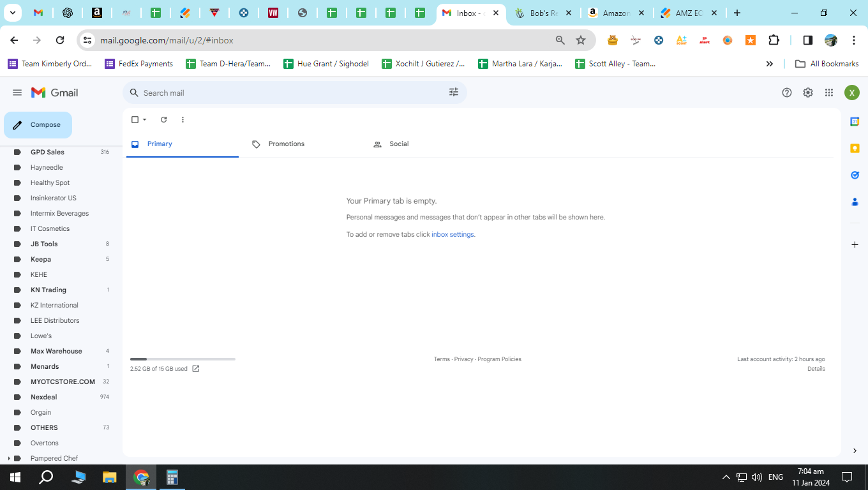
Task: Open All Bookmarks folder
Action: (827, 64)
